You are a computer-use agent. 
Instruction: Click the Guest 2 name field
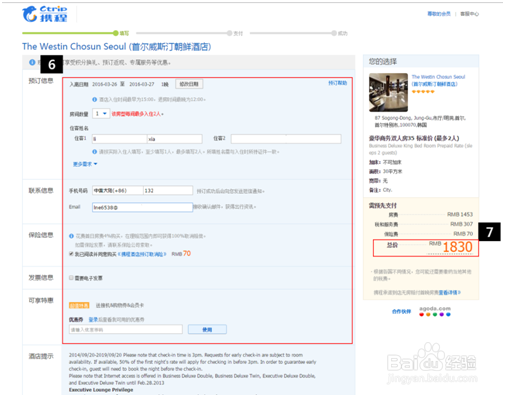click(x=286, y=139)
